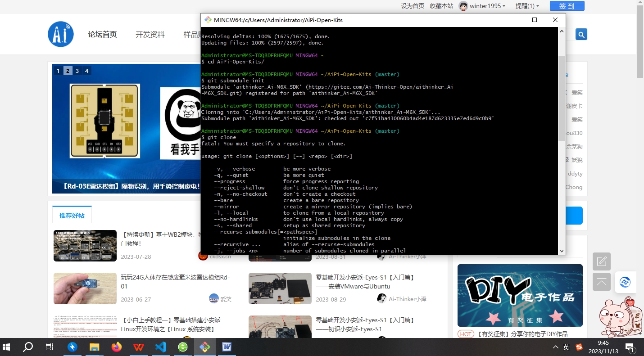Open post 零基础开发小安派-Eyes-S1 安装VMware与Ubuntu
Image resolution: width=644 pixels, height=356 pixels.
tap(365, 282)
